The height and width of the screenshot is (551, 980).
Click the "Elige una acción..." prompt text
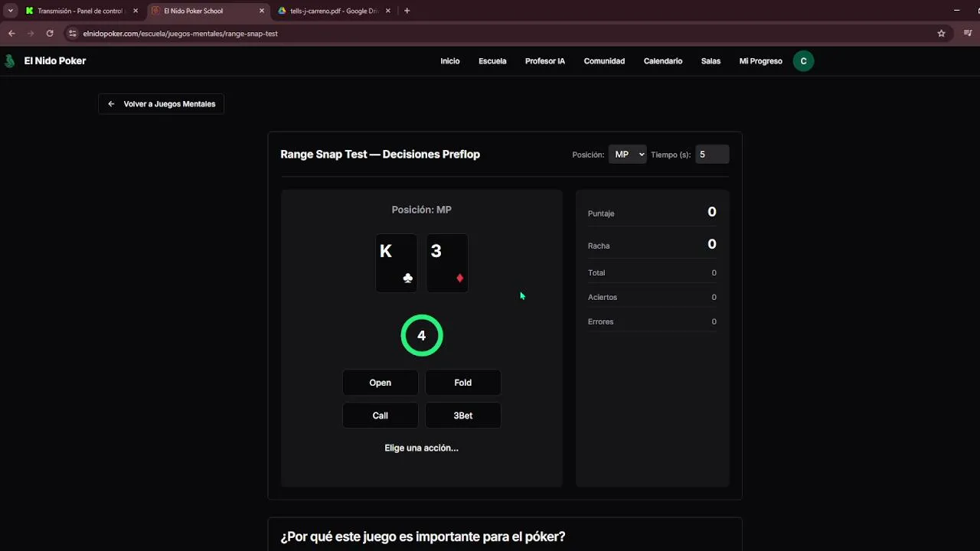pos(422,448)
